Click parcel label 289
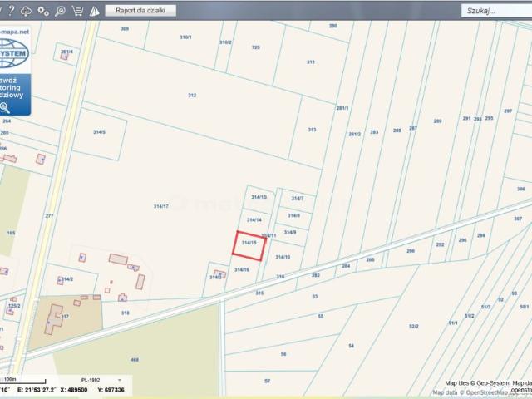The height and width of the screenshot is (399, 532). pos(438,121)
